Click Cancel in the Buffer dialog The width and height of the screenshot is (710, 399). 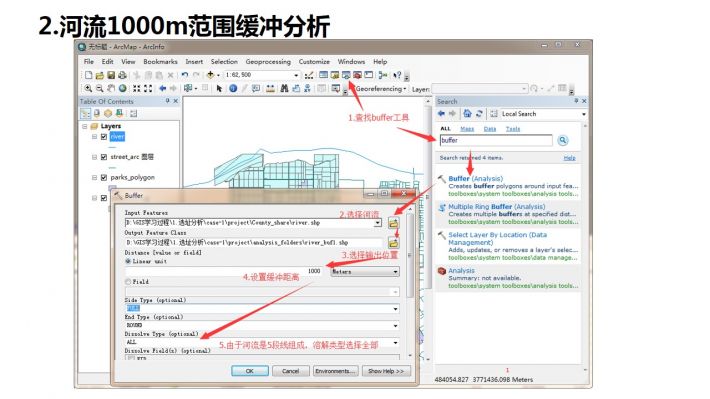tap(290, 371)
